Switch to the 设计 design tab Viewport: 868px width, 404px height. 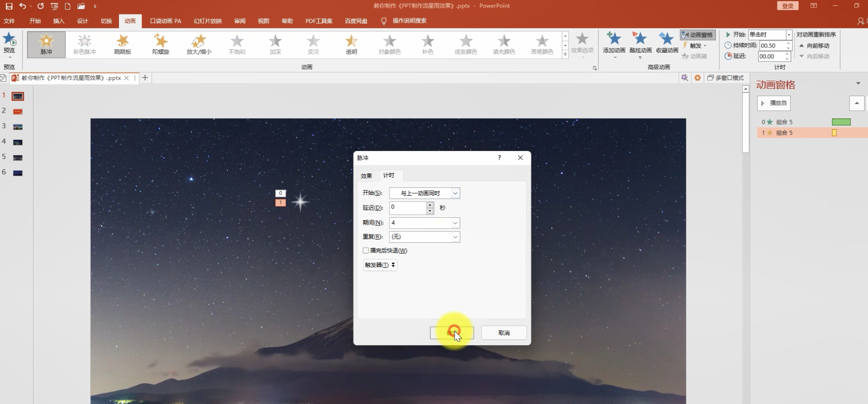click(x=82, y=21)
